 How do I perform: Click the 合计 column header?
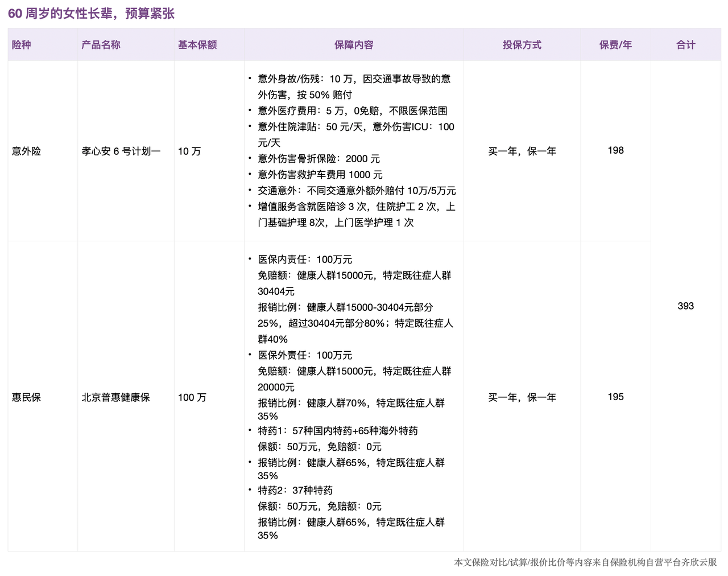point(685,45)
